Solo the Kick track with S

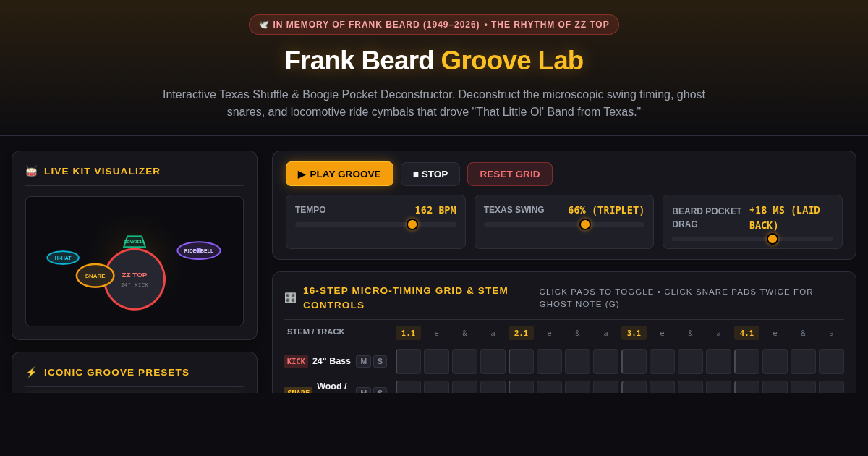pyautogui.click(x=380, y=361)
